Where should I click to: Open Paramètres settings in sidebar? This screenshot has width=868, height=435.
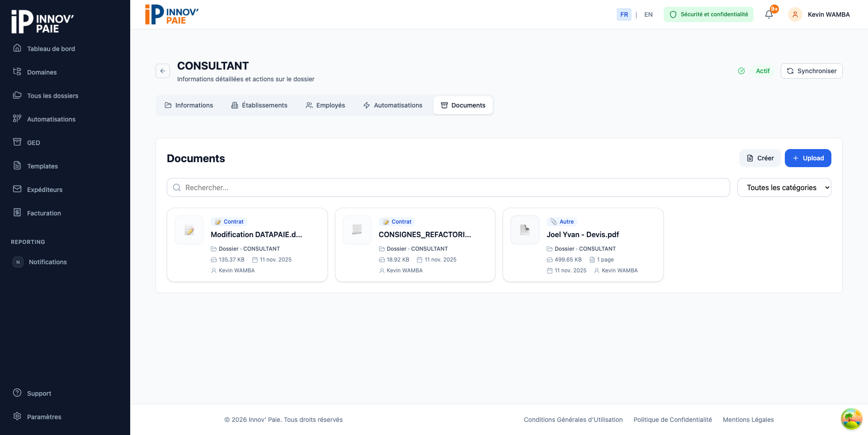point(44,417)
